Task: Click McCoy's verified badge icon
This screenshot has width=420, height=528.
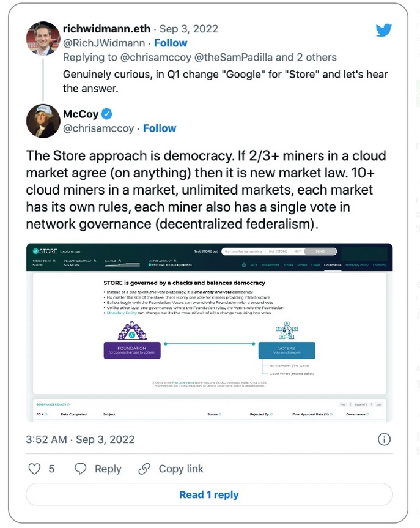Action: click(107, 114)
